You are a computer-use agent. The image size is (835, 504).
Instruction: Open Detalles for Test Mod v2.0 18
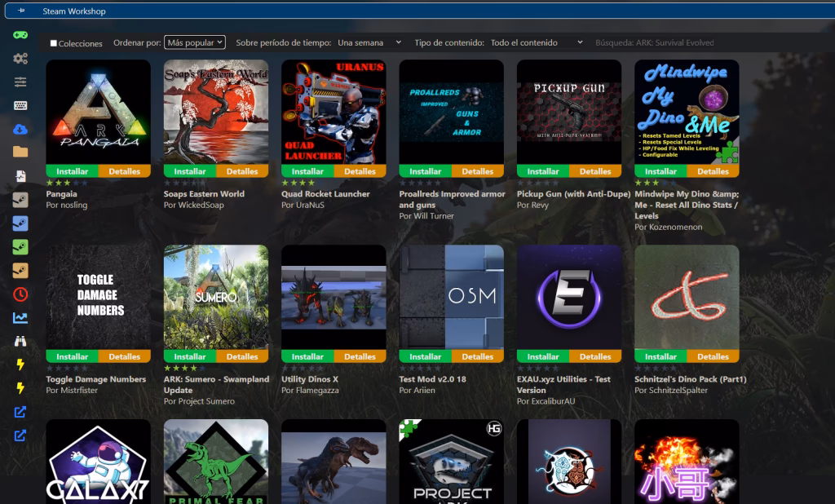click(x=478, y=356)
